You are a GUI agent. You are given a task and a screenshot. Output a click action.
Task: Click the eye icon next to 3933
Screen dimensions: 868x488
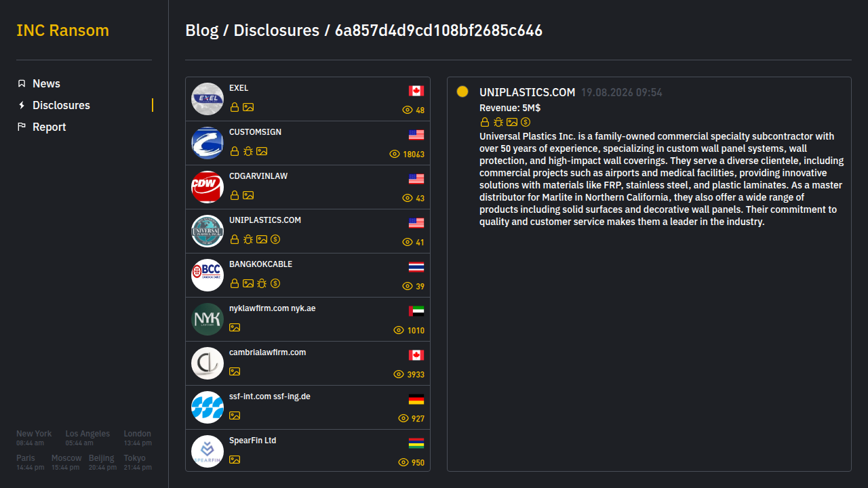(x=399, y=374)
